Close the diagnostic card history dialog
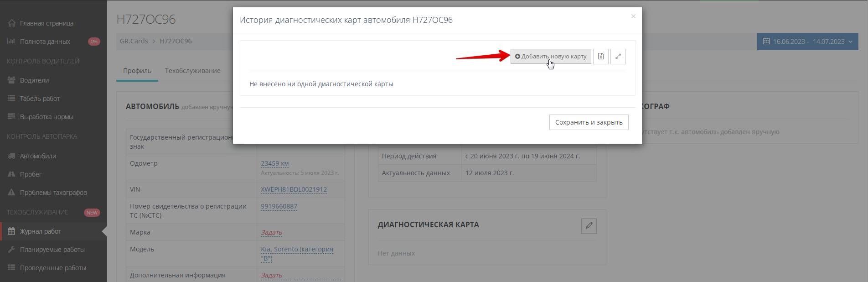The width and height of the screenshot is (868, 282). pyautogui.click(x=633, y=16)
